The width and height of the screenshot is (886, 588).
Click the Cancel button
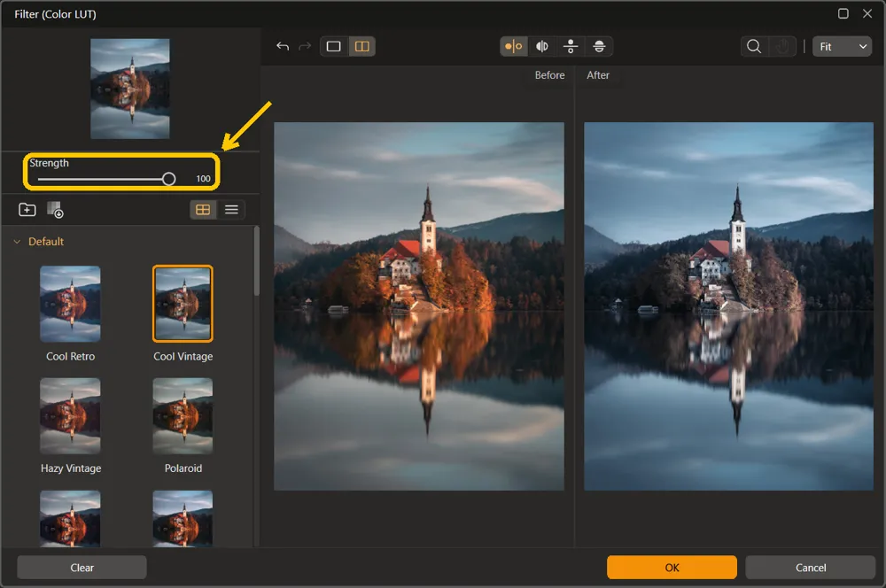[811, 567]
